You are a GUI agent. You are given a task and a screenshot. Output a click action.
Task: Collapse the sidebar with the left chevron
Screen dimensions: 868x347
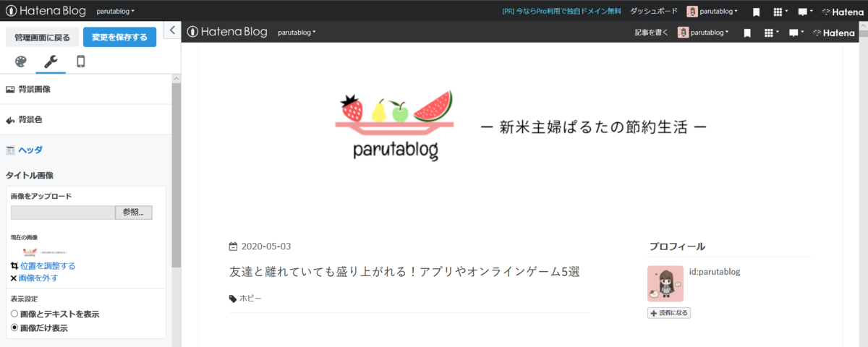click(172, 30)
